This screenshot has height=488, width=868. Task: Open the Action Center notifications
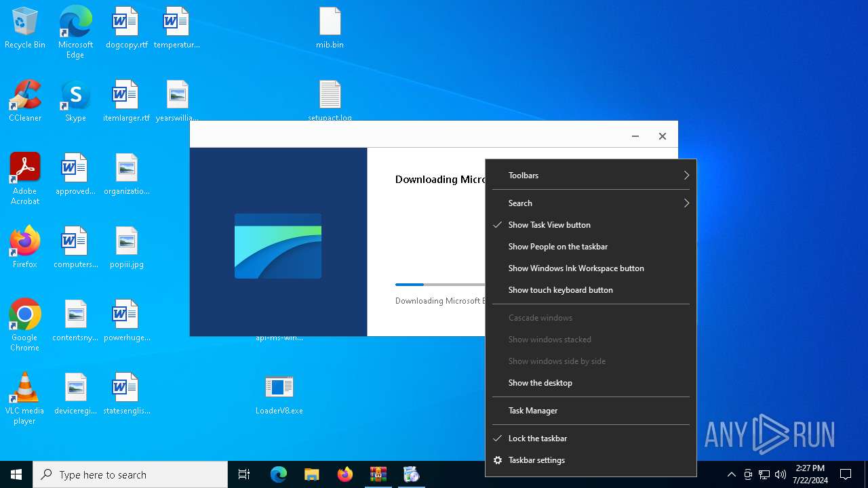[846, 474]
